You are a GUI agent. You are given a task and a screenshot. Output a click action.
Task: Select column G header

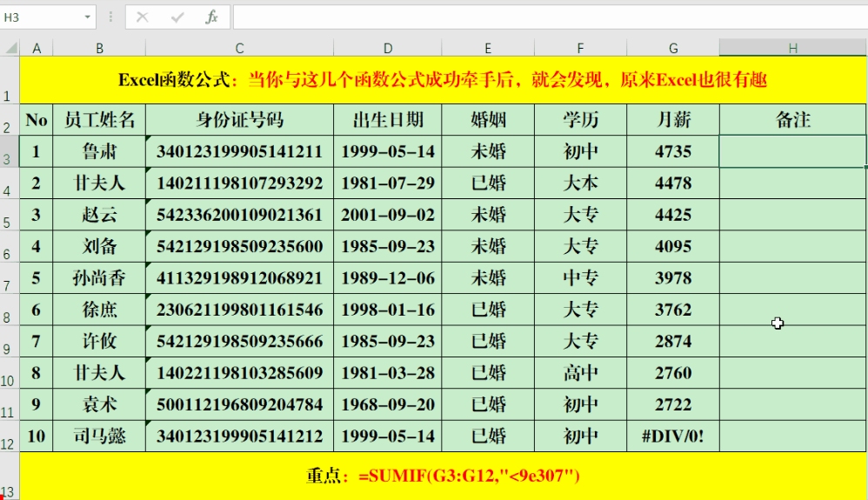click(x=673, y=48)
